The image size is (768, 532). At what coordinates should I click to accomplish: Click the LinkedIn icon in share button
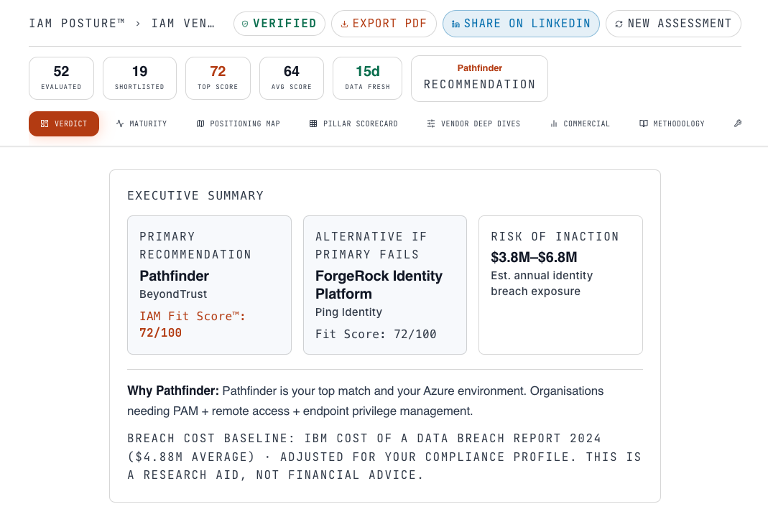(455, 24)
